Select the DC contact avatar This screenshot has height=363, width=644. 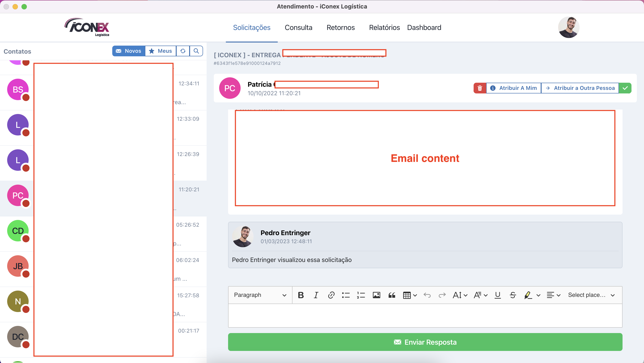point(18,337)
